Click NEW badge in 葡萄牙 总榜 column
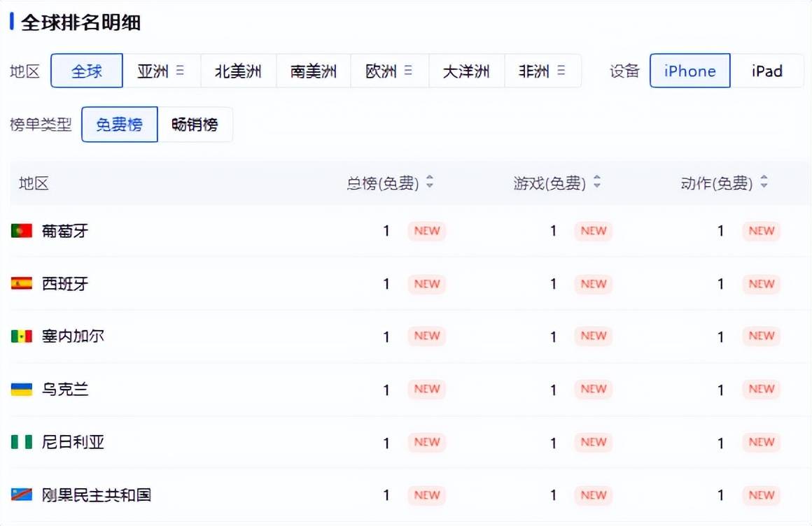Viewport: 812px width, 526px height. tap(427, 231)
